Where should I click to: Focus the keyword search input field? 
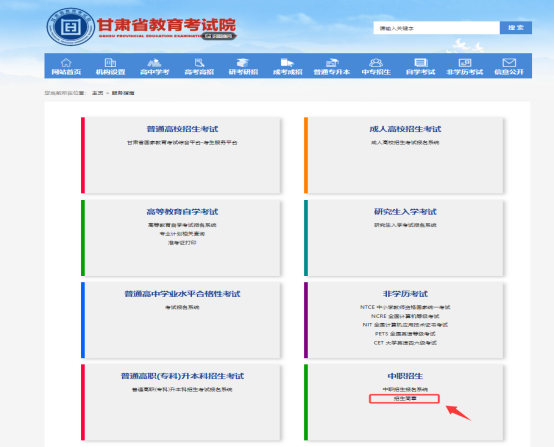(437, 28)
